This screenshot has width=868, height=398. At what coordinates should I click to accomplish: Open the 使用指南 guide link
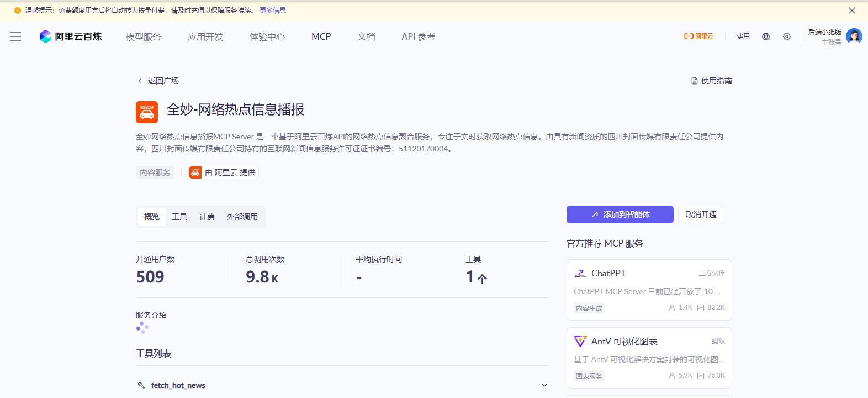pyautogui.click(x=712, y=81)
